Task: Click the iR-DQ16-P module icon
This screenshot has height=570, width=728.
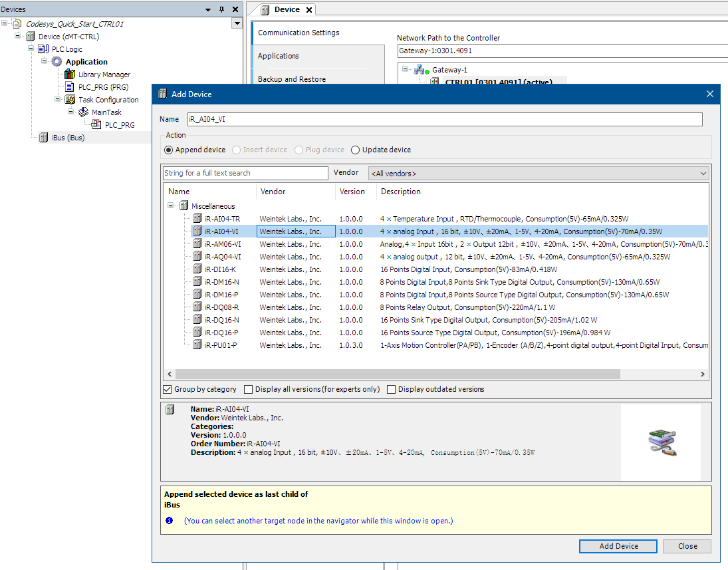Action: pyautogui.click(x=197, y=332)
